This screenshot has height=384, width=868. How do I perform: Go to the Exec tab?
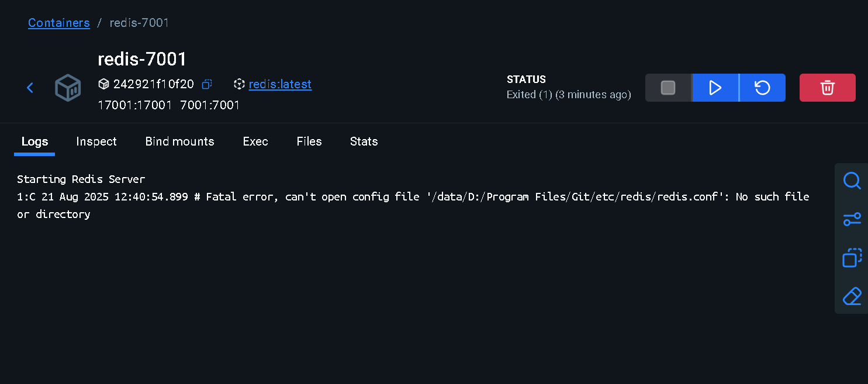[x=255, y=141]
